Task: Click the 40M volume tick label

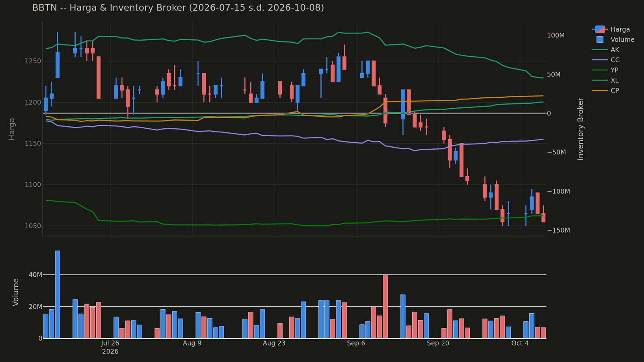Action: (x=35, y=275)
